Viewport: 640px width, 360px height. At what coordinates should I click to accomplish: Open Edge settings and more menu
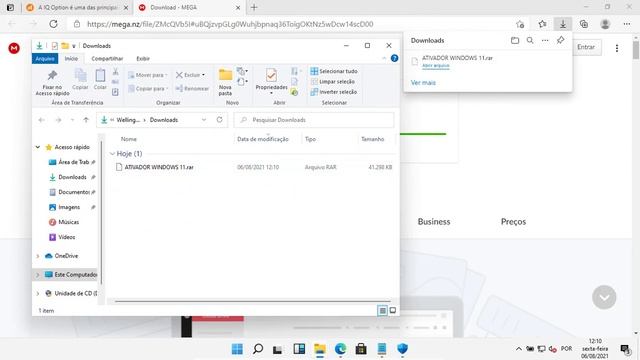[627, 24]
